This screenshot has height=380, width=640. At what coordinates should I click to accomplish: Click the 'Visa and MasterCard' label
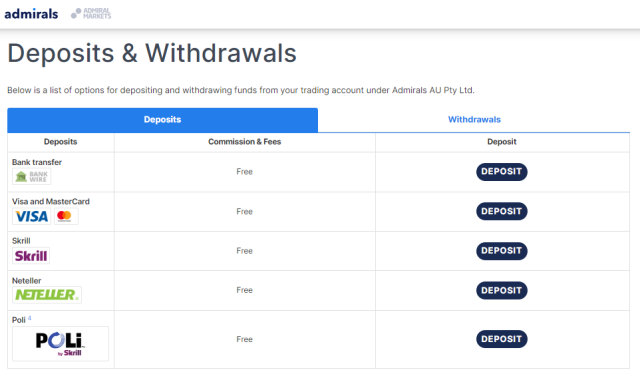[51, 202]
